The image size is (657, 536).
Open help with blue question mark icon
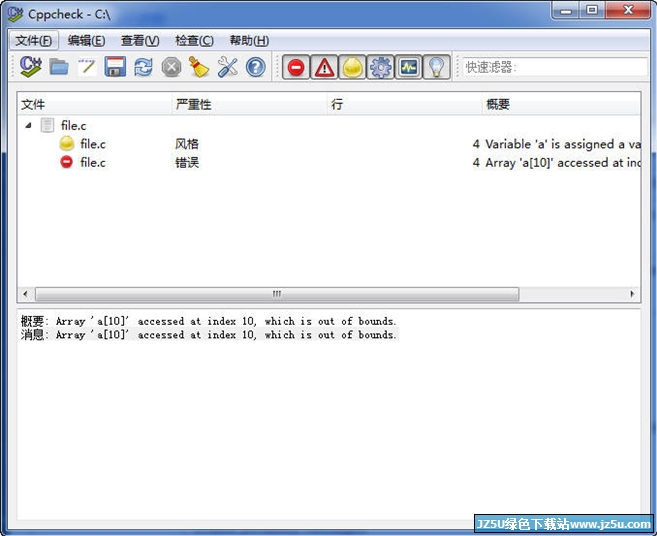(256, 67)
